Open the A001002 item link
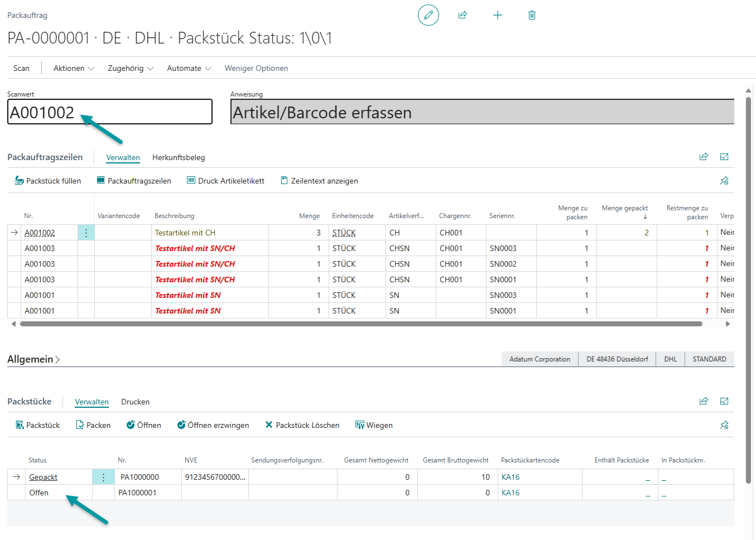Screen dimensions: 756x540 click(x=40, y=233)
